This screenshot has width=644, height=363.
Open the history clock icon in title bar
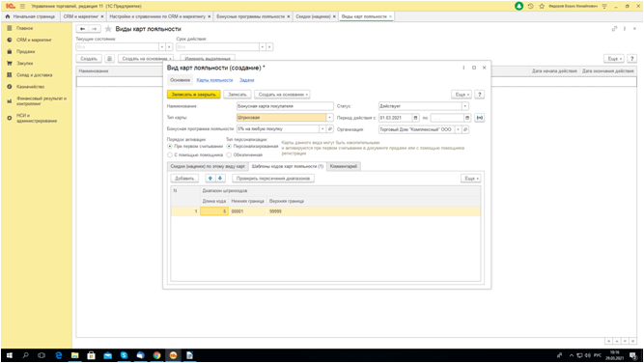(x=531, y=6)
